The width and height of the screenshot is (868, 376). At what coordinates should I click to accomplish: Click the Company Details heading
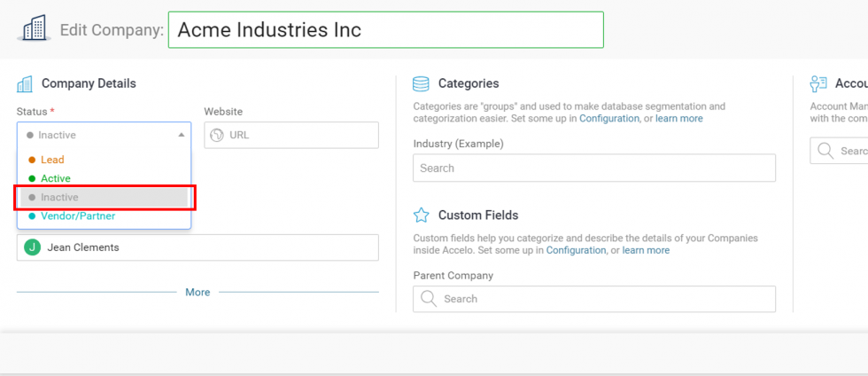coord(89,83)
